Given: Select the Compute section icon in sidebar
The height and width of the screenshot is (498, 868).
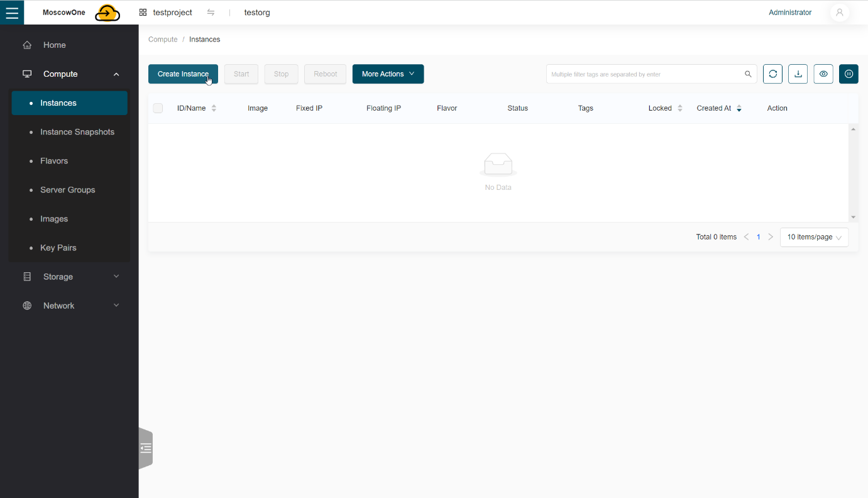Looking at the screenshot, I should pyautogui.click(x=27, y=74).
